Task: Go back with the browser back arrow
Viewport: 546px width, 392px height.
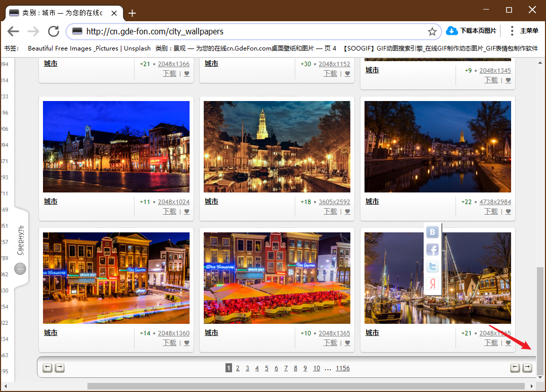Action: 13,31
